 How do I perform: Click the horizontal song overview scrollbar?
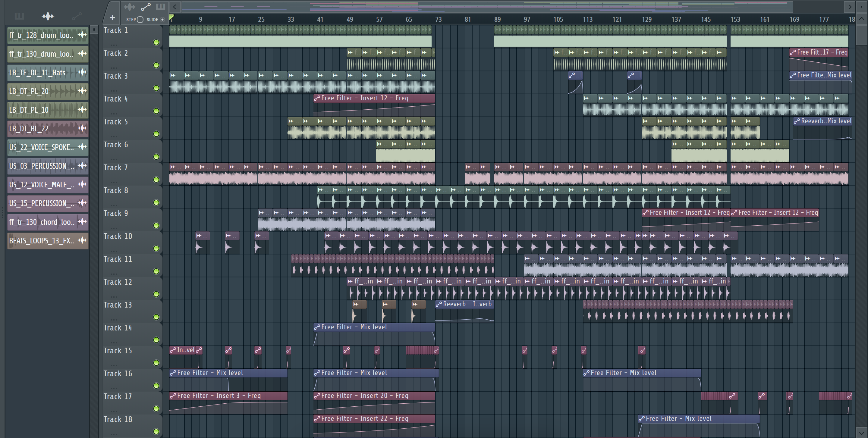coord(487,7)
